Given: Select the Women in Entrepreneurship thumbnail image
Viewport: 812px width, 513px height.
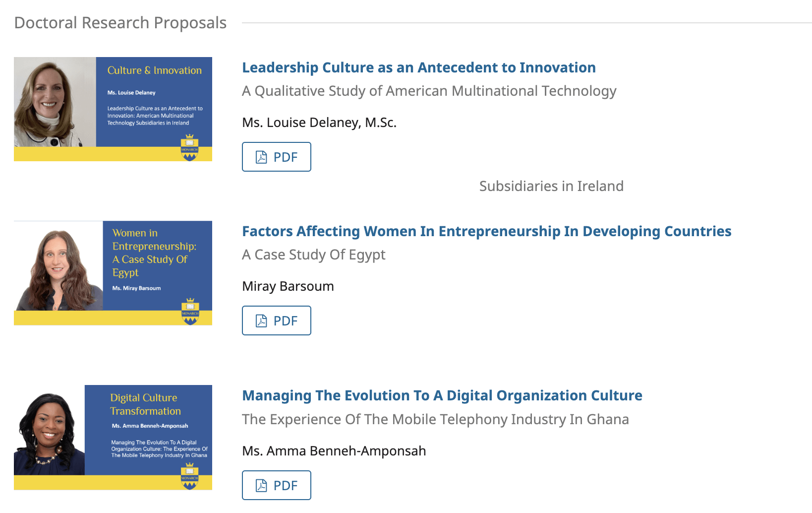Looking at the screenshot, I should pyautogui.click(x=113, y=273).
